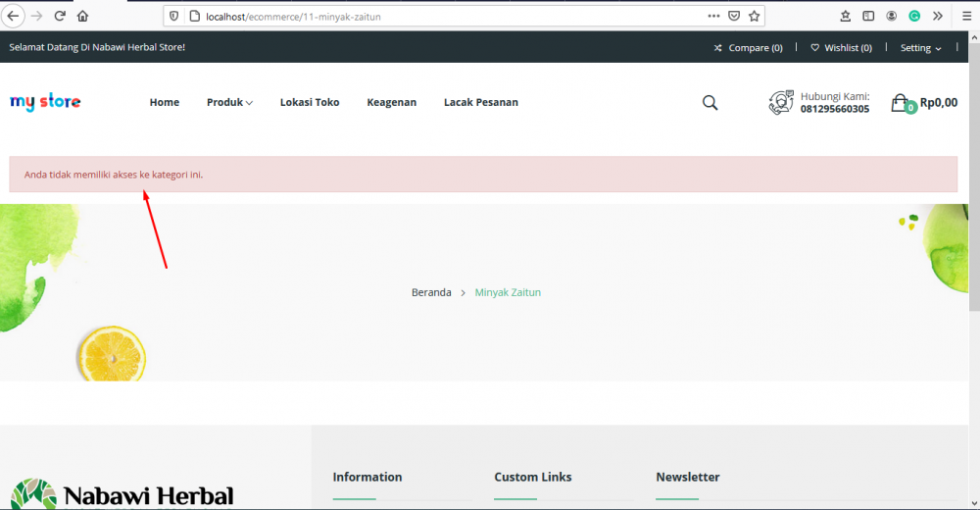The height and width of the screenshot is (510, 980).
Task: Open page actions three-dot menu
Action: coord(713,17)
